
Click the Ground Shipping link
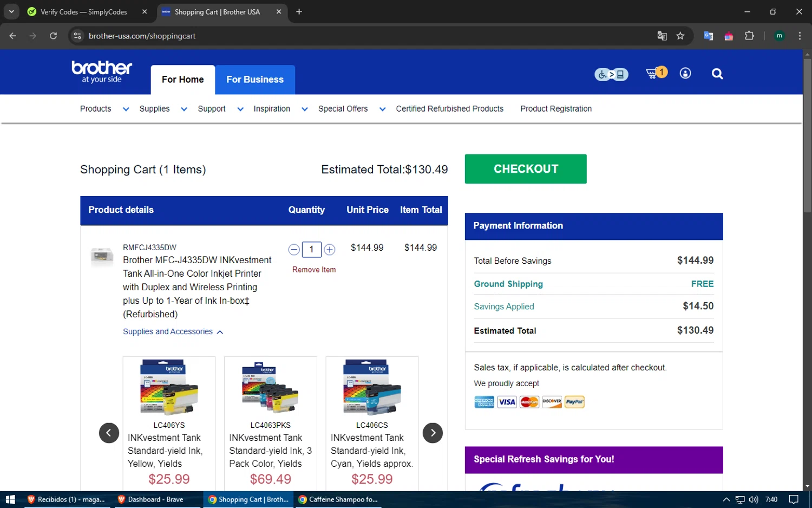coord(508,284)
